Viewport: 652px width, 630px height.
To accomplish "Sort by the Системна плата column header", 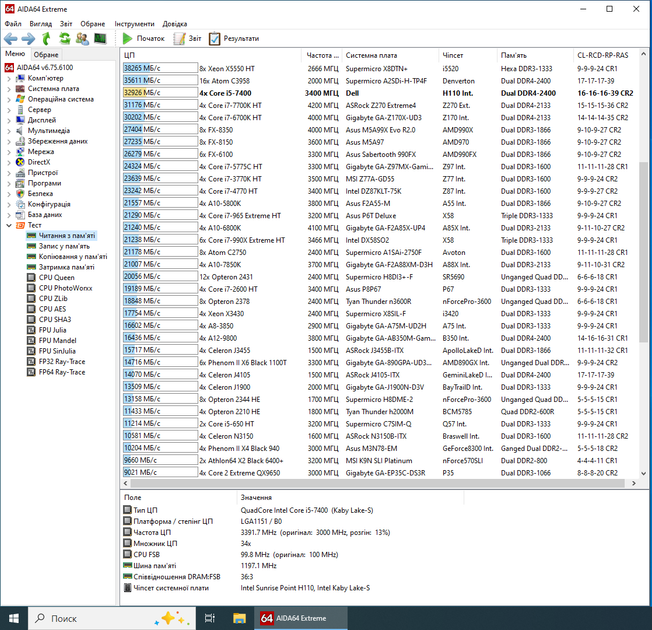I will pos(390,55).
